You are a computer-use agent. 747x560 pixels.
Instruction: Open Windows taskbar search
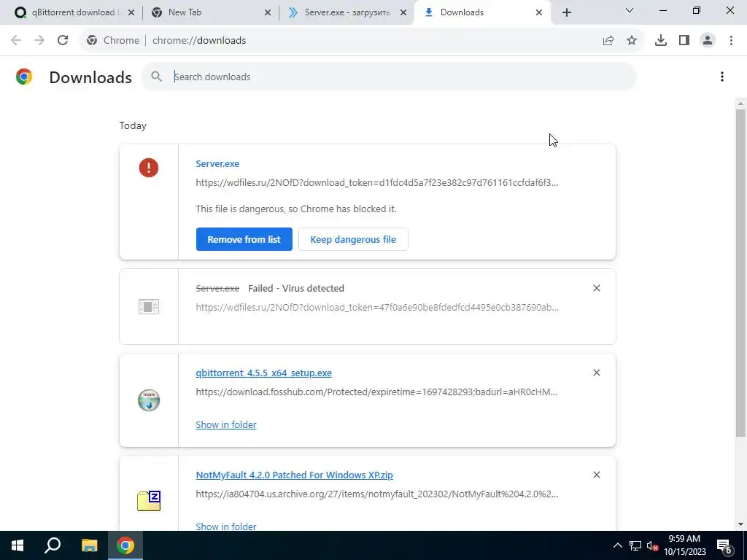pyautogui.click(x=53, y=545)
